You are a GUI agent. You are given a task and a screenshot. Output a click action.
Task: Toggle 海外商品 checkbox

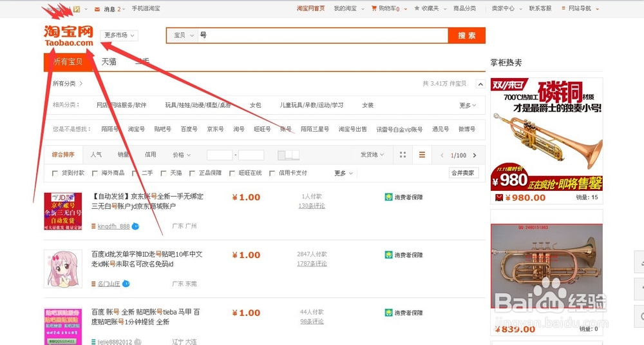[x=95, y=173]
